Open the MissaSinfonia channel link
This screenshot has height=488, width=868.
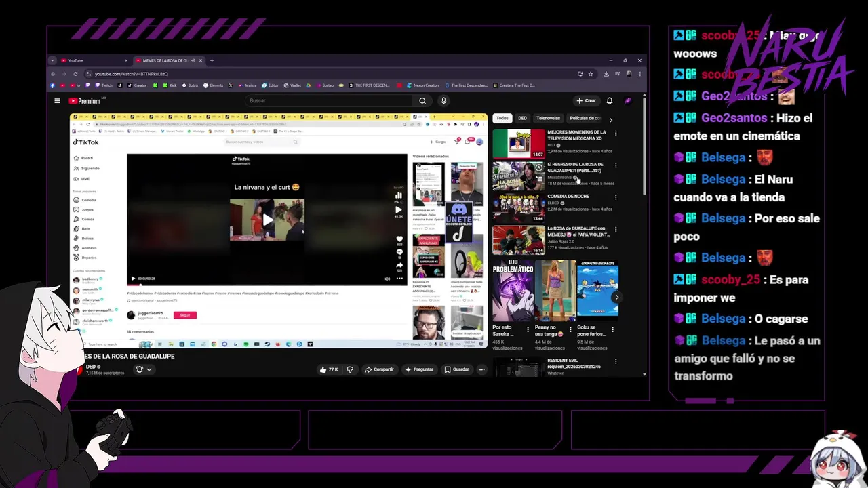[559, 178]
